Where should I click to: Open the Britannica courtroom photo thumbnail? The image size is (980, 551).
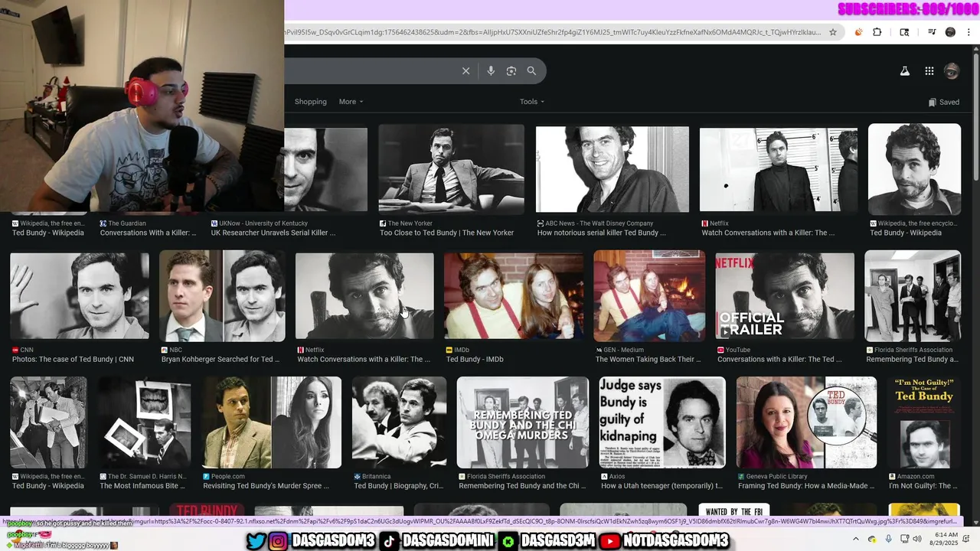click(x=399, y=422)
